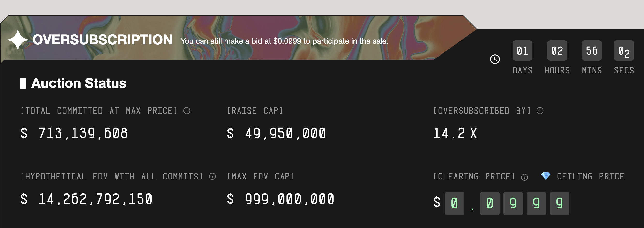Click the white star icon beside Oversubscription
Image resolution: width=644 pixels, height=228 pixels.
coord(17,40)
